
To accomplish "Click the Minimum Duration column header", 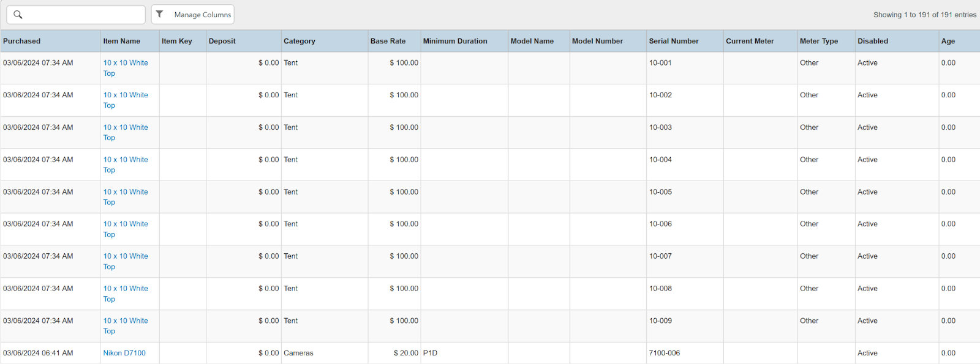I will [x=455, y=41].
